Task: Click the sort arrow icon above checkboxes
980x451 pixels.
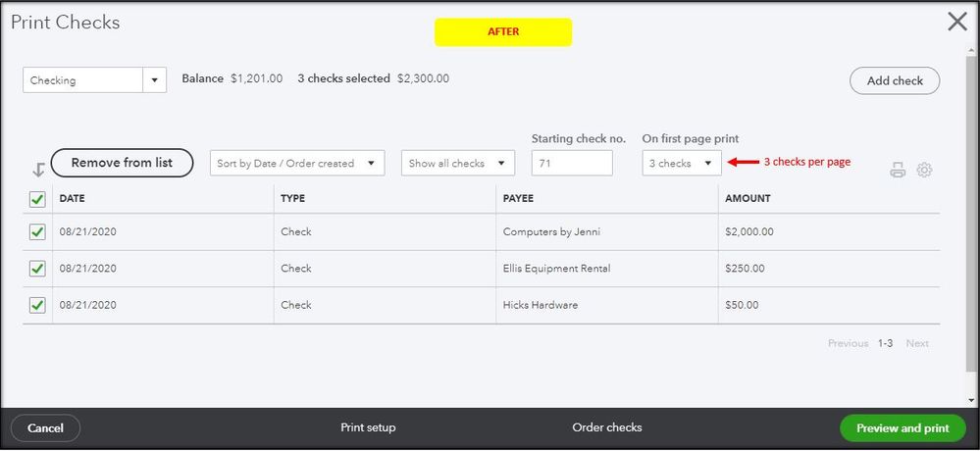Action: 38,170
